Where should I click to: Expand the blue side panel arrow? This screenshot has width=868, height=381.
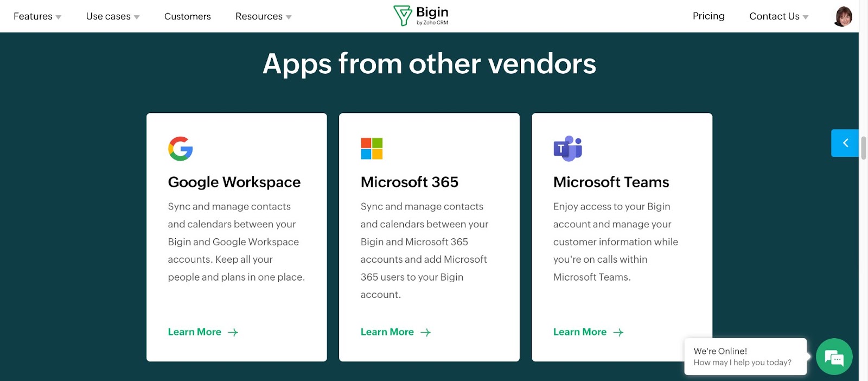[x=845, y=143]
